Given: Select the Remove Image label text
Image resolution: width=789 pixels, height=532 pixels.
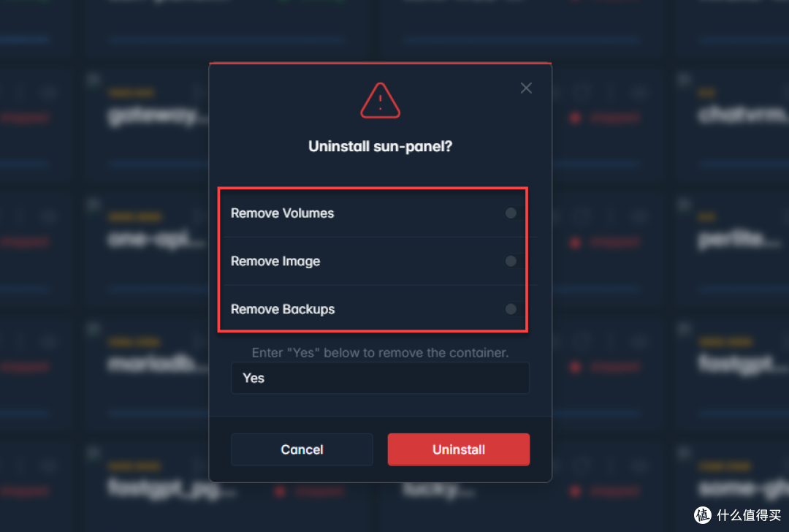Looking at the screenshot, I should [275, 261].
